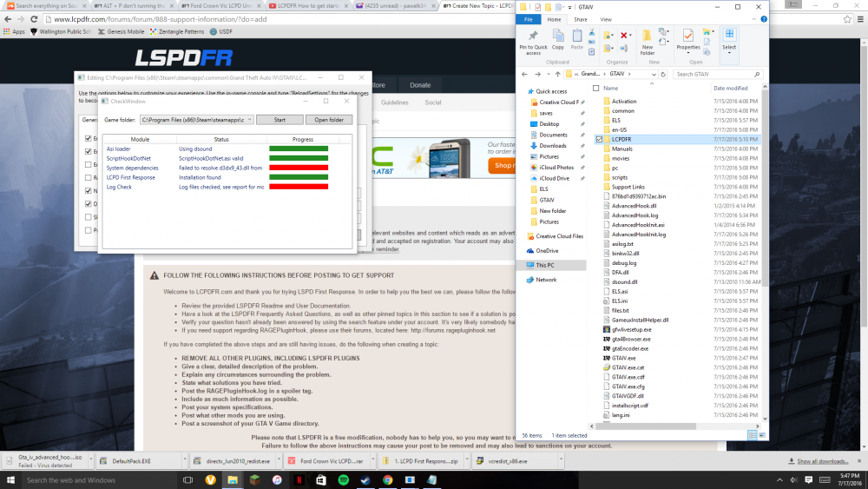
Task: Open Spotify from the taskbar
Action: (343, 479)
